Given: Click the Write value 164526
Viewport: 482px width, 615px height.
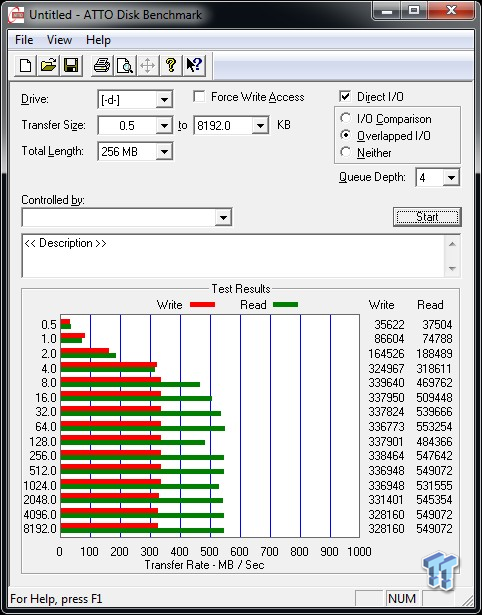Looking at the screenshot, I should (386, 353).
